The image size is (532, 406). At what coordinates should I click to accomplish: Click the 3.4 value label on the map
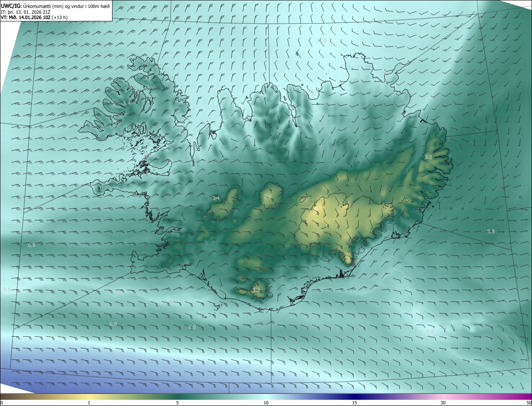(x=216, y=198)
